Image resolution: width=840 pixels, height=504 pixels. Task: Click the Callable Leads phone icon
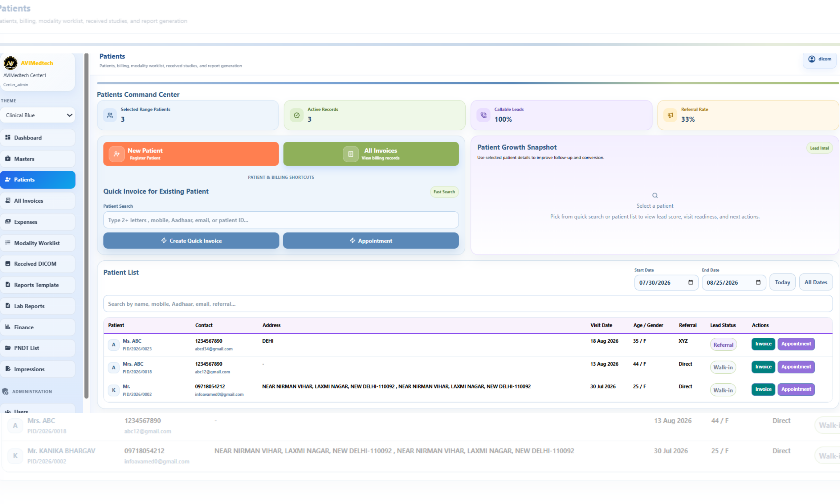[484, 115]
